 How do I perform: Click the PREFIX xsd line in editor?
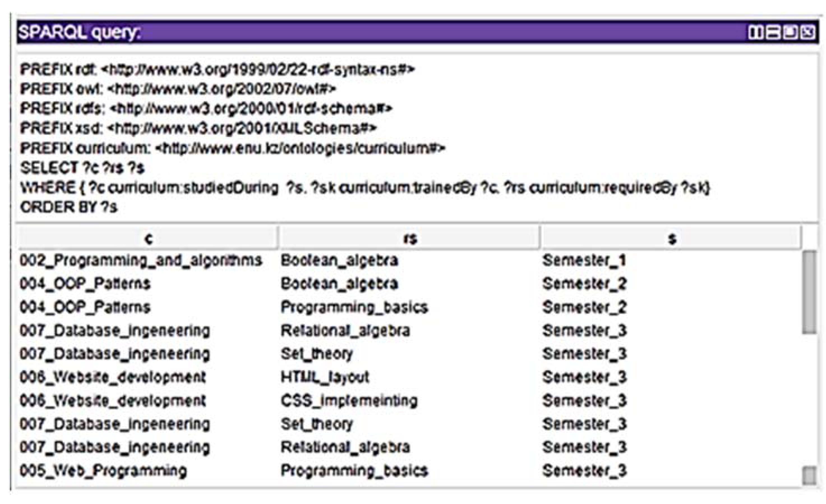[x=198, y=128]
